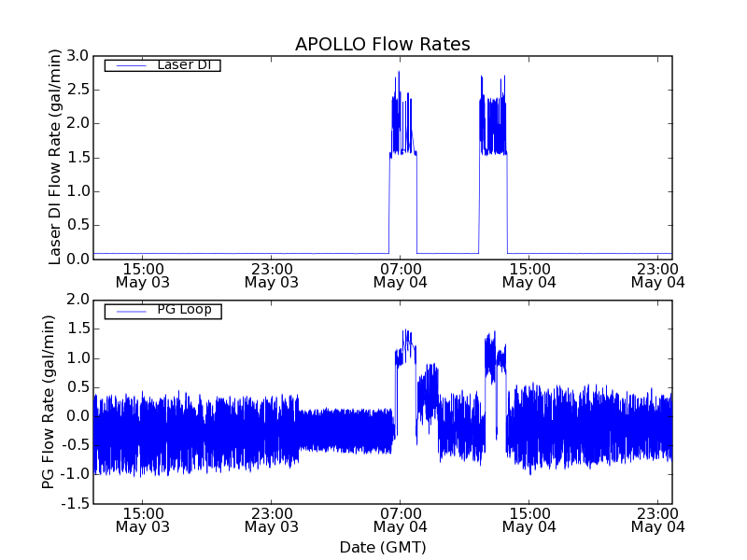
Task: Click the 1.5 y-axis tick on Laser DI plot
Action: [x=78, y=157]
